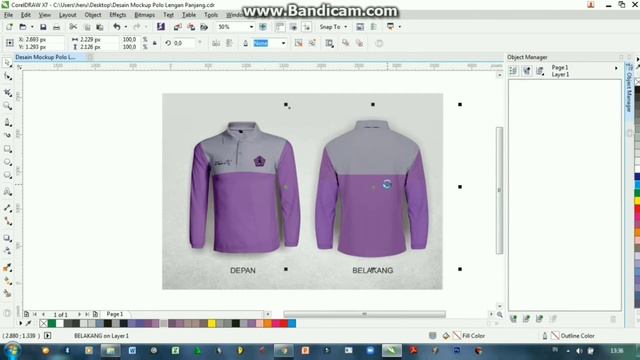Open the Snap To dropdown
The image size is (640, 360).
pyautogui.click(x=333, y=27)
